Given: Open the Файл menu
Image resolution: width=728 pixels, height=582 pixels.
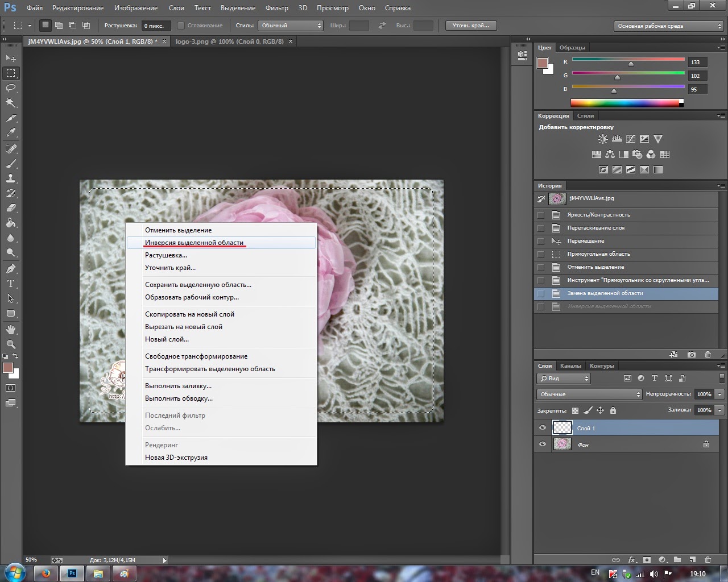Looking at the screenshot, I should (x=35, y=8).
